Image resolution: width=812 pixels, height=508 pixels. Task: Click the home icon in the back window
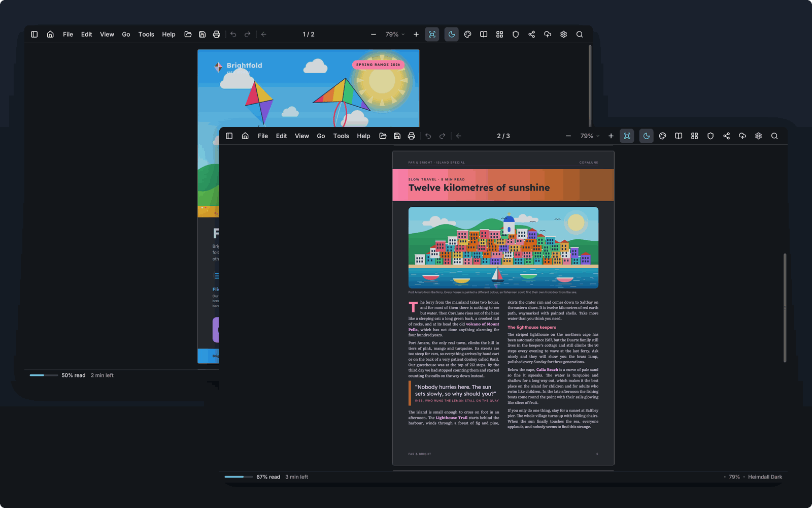(50, 35)
